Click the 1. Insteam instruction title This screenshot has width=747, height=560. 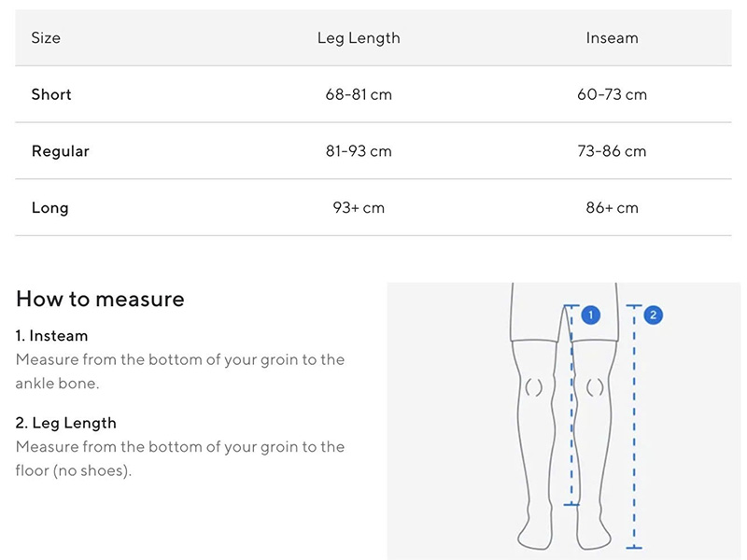click(51, 336)
